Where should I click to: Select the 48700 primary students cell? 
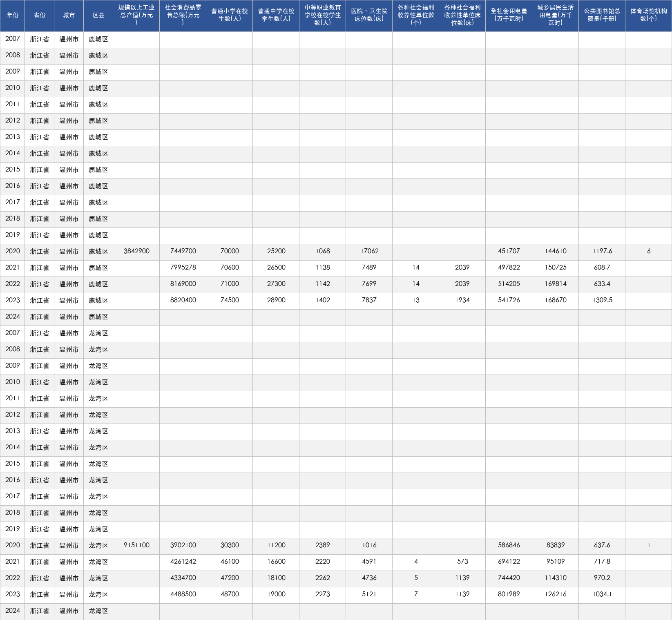coord(230,595)
